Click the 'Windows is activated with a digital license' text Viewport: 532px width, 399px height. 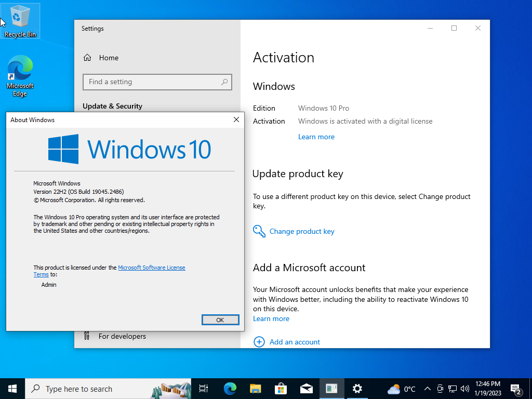tap(365, 121)
